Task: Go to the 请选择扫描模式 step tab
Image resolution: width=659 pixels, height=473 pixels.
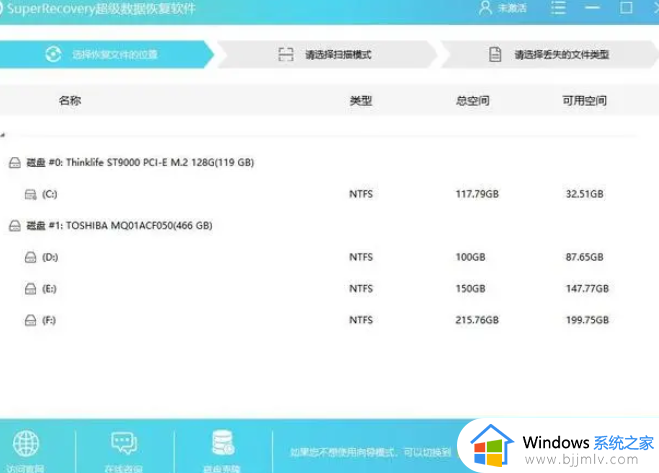Action: [327, 54]
